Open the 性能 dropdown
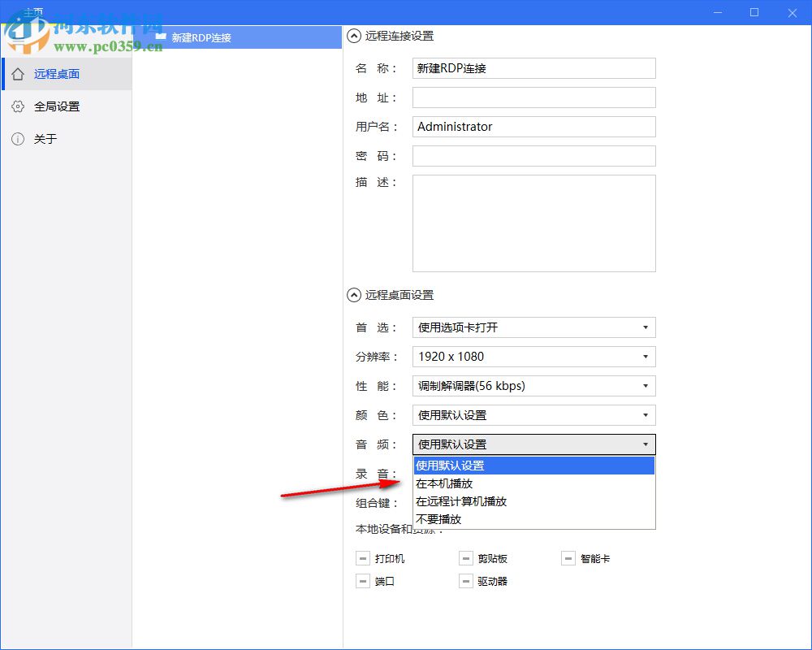 click(x=646, y=386)
